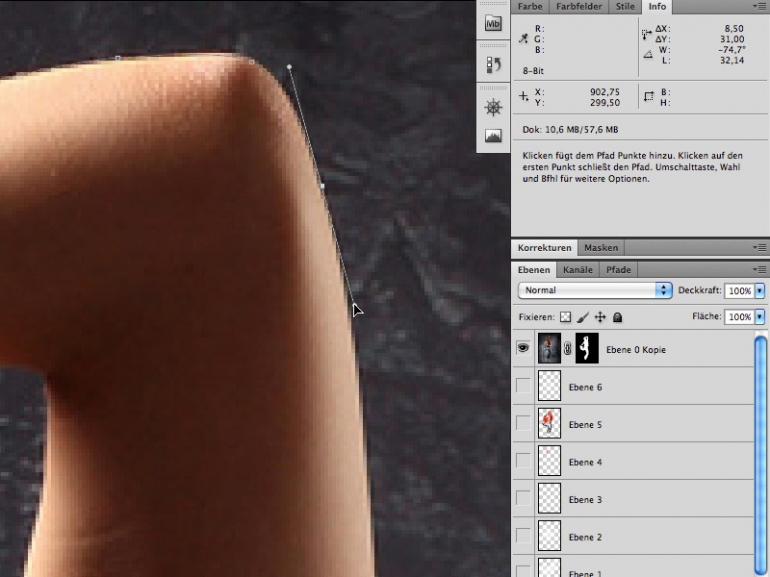770x577 pixels.
Task: Click the lock transparent pixels icon
Action: 566,317
